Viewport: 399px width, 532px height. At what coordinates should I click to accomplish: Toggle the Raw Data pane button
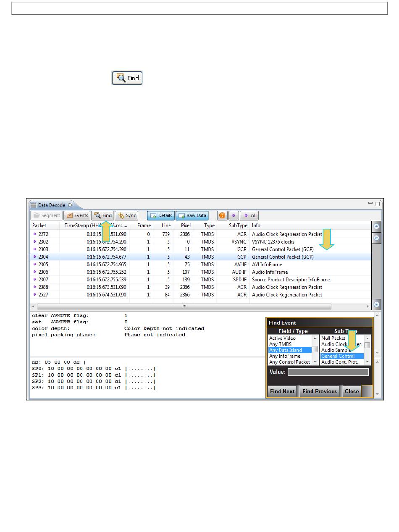(x=192, y=215)
